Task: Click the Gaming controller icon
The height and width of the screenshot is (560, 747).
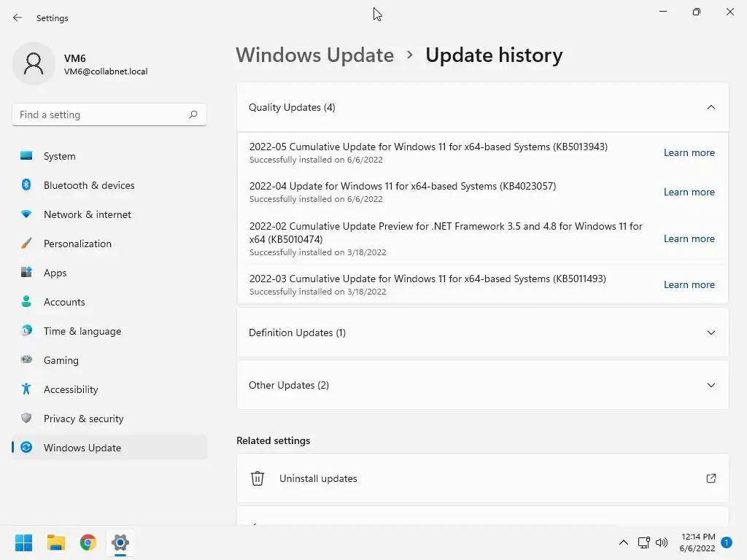Action: 26,359
